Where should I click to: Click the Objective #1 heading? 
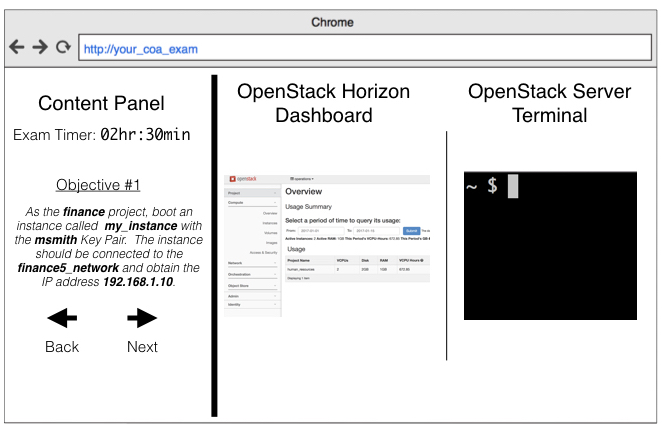(98, 185)
